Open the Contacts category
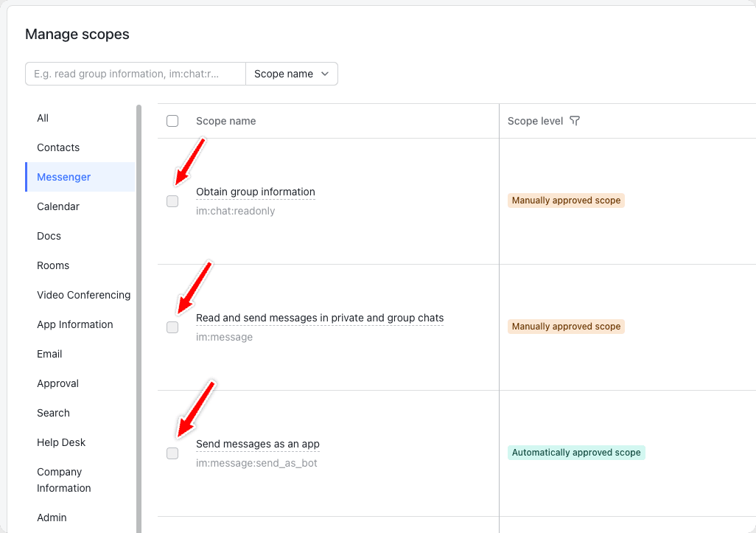The width and height of the screenshot is (756, 533). (58, 147)
